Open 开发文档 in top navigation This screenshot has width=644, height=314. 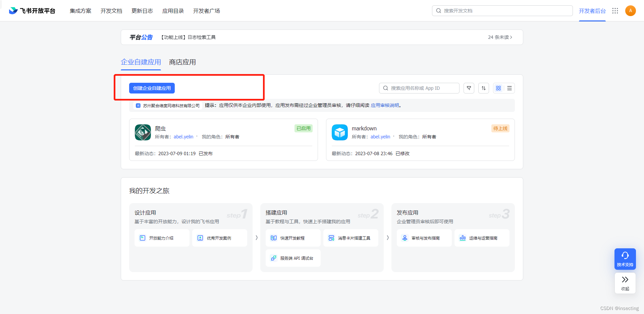coord(111,11)
